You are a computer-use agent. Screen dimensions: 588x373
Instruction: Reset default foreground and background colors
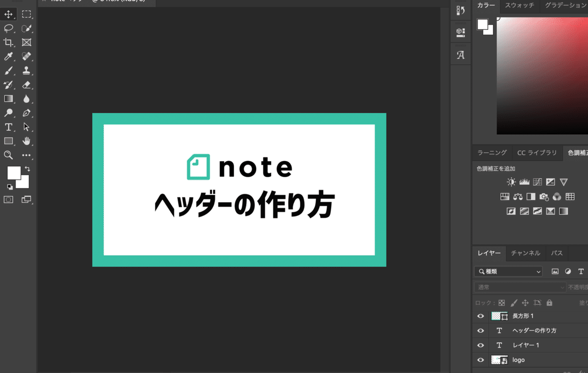(x=10, y=186)
